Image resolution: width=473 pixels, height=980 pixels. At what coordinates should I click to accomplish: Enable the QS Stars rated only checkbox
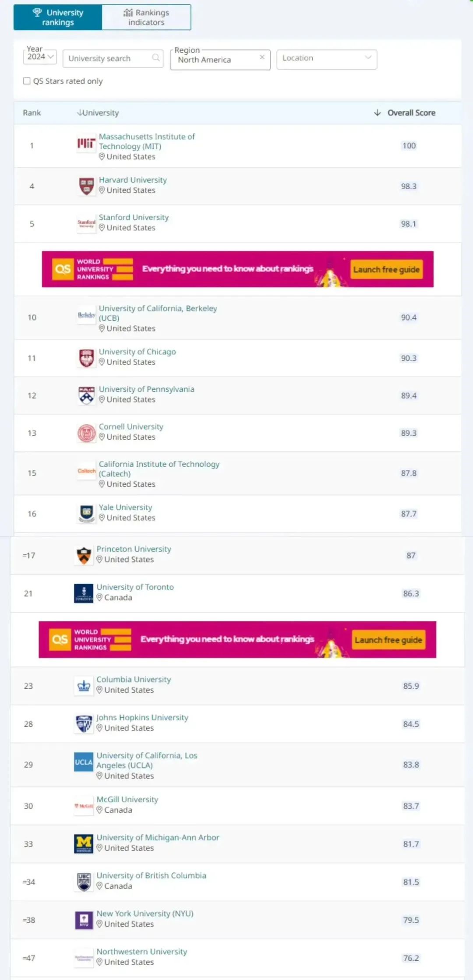point(27,81)
